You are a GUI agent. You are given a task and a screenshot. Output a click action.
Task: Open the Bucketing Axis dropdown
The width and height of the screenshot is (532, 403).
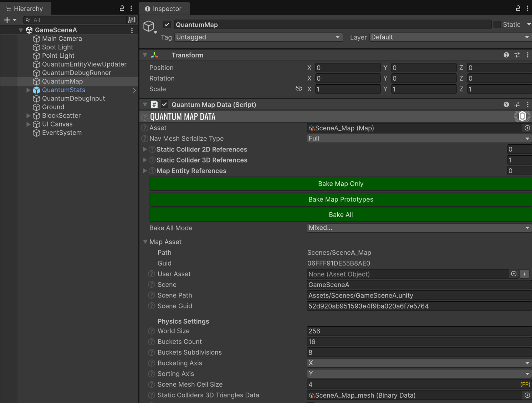(x=419, y=363)
